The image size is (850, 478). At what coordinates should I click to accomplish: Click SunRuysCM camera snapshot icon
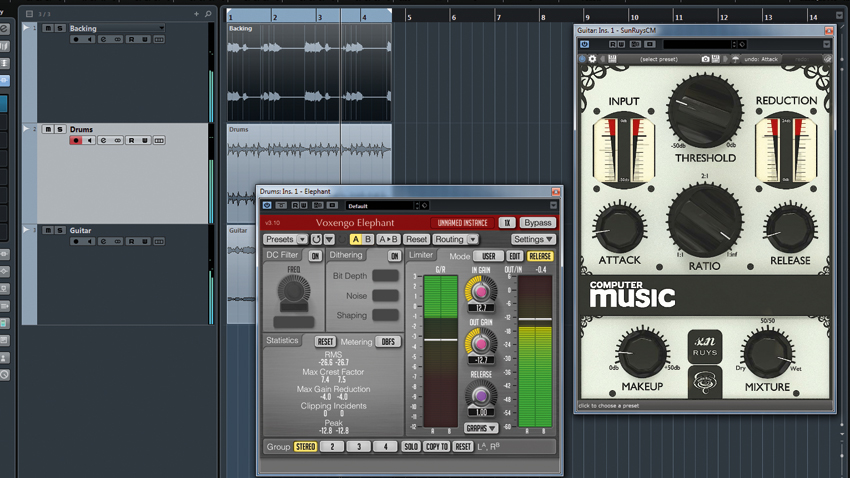click(x=705, y=59)
